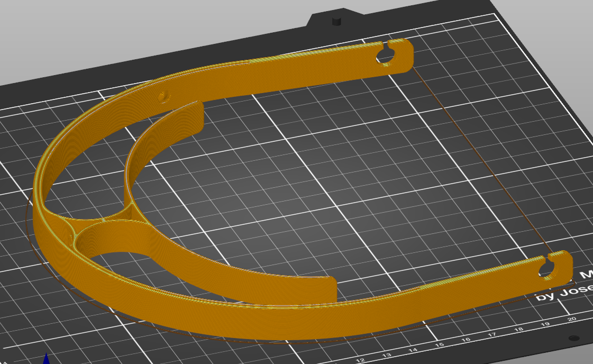Image resolution: width=593 pixels, height=364 pixels.
Task: Click ruler number 15 on bed edge
Action: [x=440, y=345]
